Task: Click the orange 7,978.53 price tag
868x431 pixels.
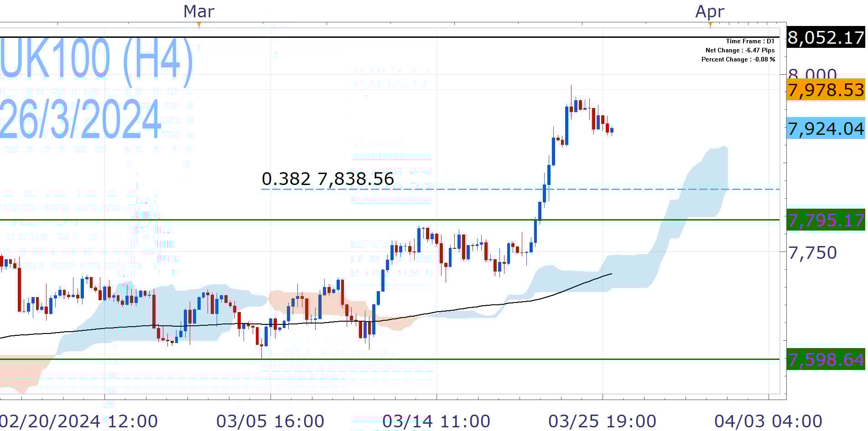Action: [x=825, y=90]
